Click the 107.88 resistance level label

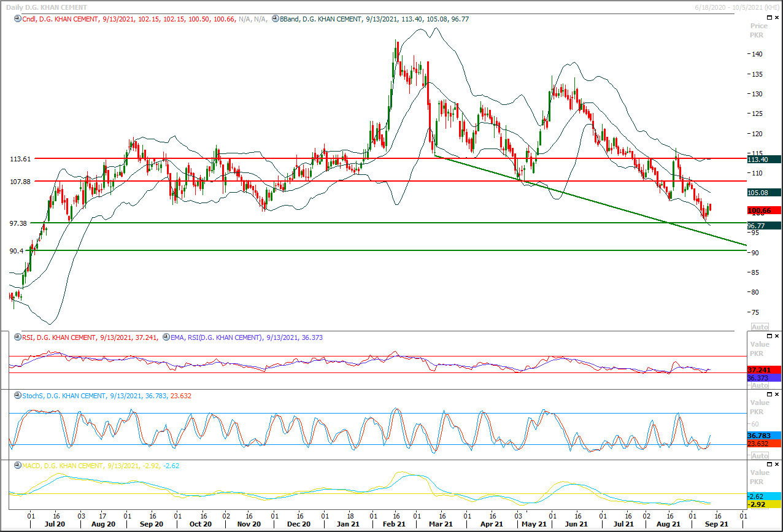[20, 182]
